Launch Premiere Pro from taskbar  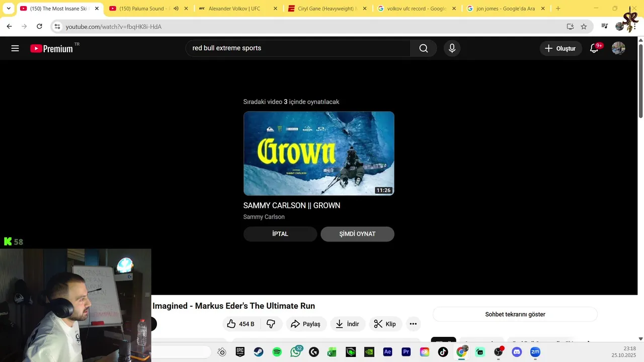tap(406, 352)
